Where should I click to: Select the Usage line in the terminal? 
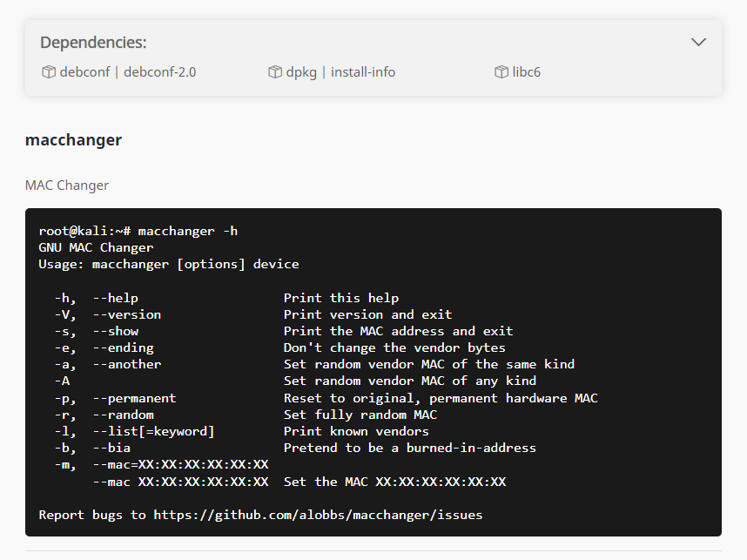point(169,263)
